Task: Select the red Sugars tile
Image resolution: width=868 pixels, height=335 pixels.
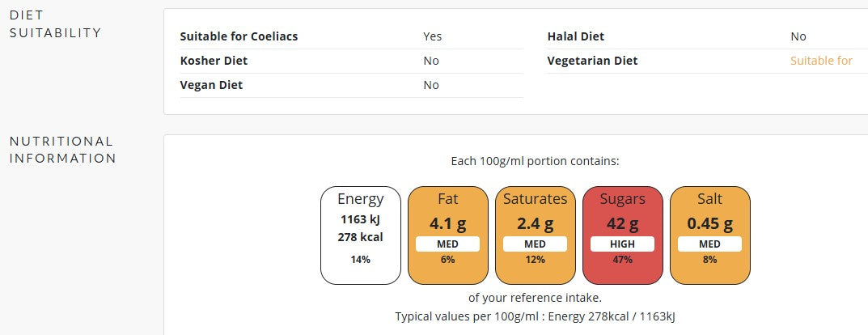Action: tap(623, 235)
